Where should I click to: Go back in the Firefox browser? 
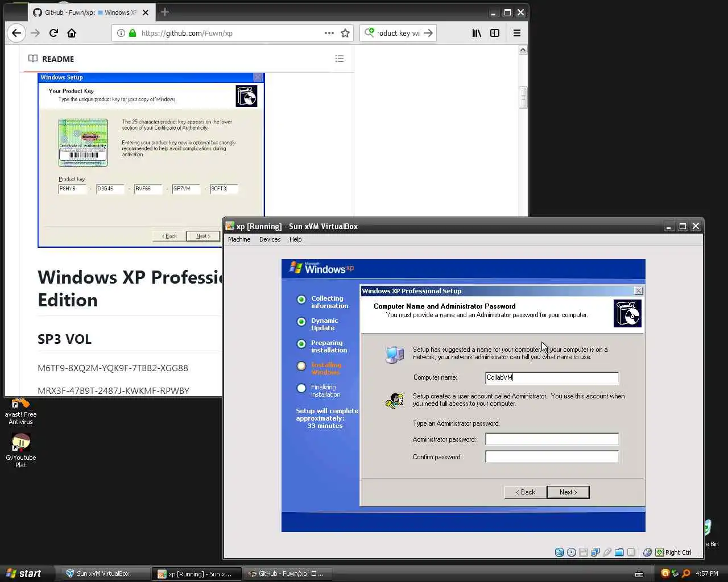pyautogui.click(x=16, y=33)
